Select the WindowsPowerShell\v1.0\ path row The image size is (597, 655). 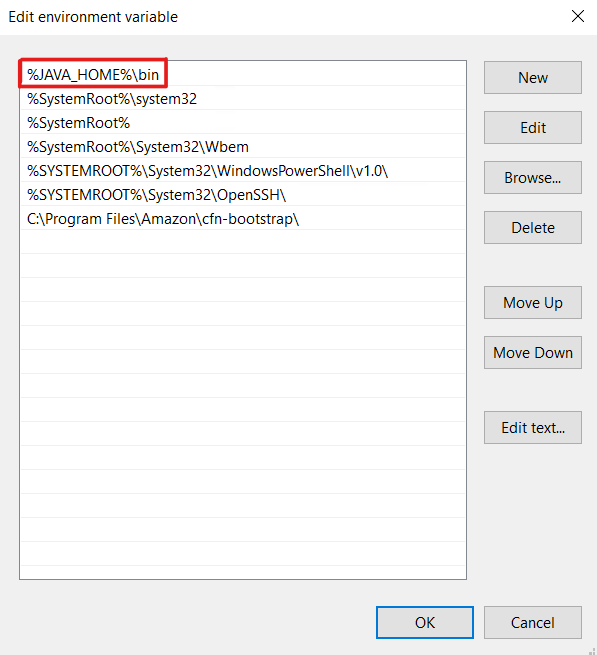[x=243, y=171]
